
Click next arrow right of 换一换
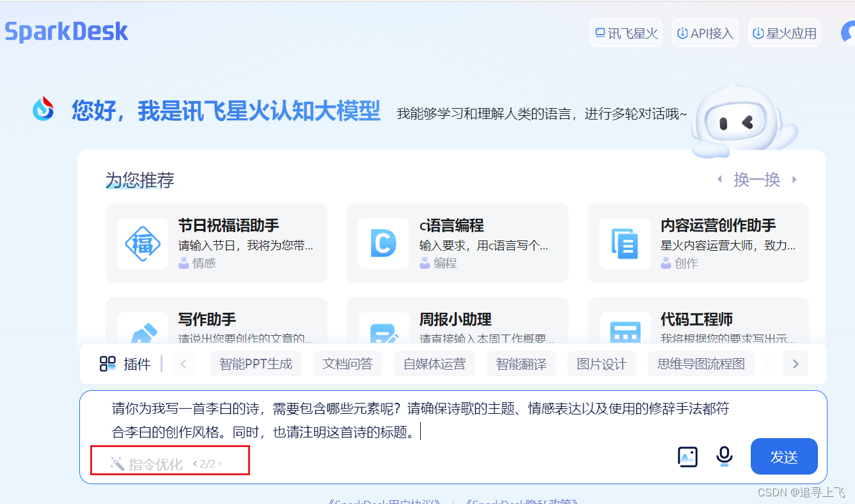[794, 180]
